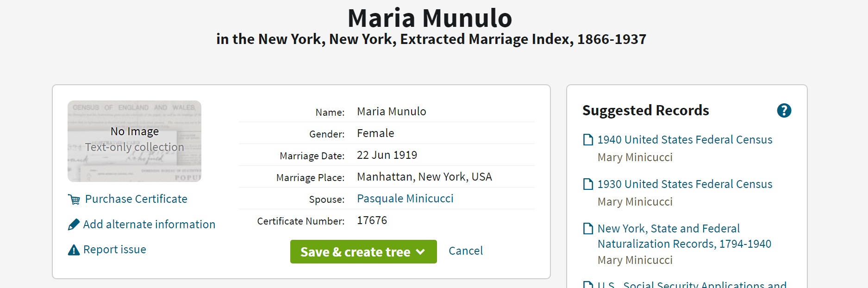Click Report issue link
Viewport: 868px width, 288px height.
(114, 250)
